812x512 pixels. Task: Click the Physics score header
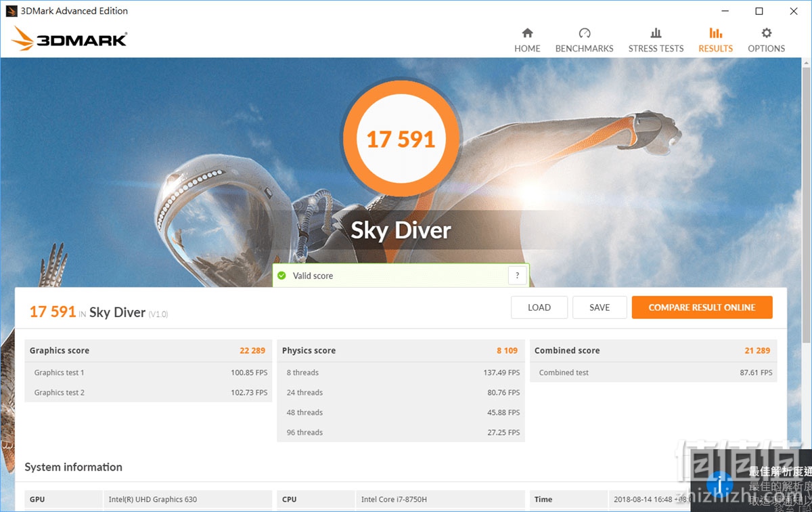(x=309, y=351)
